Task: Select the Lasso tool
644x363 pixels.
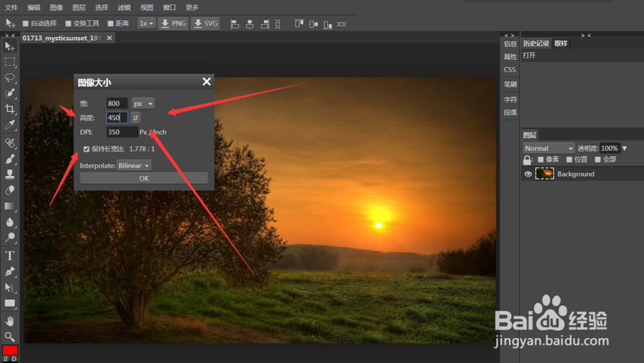Action: (10, 78)
